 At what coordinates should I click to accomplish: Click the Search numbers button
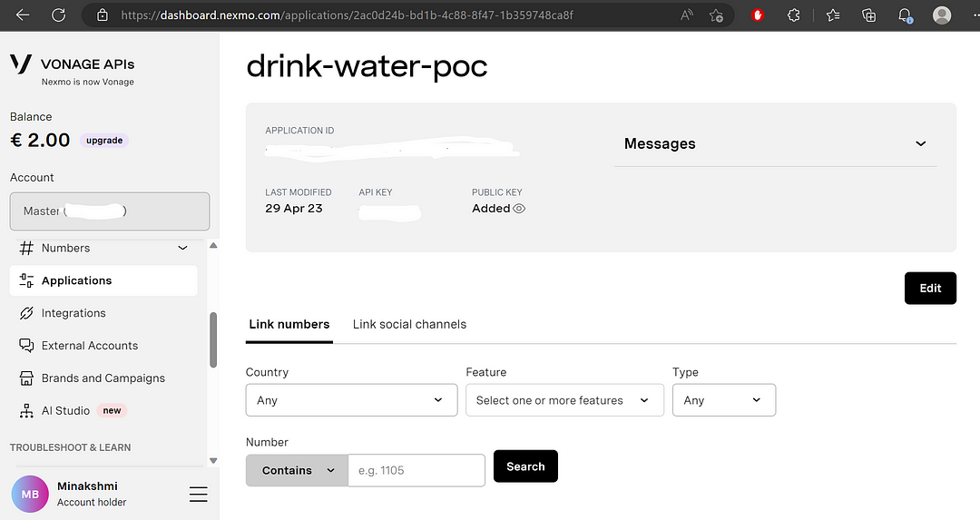525,466
